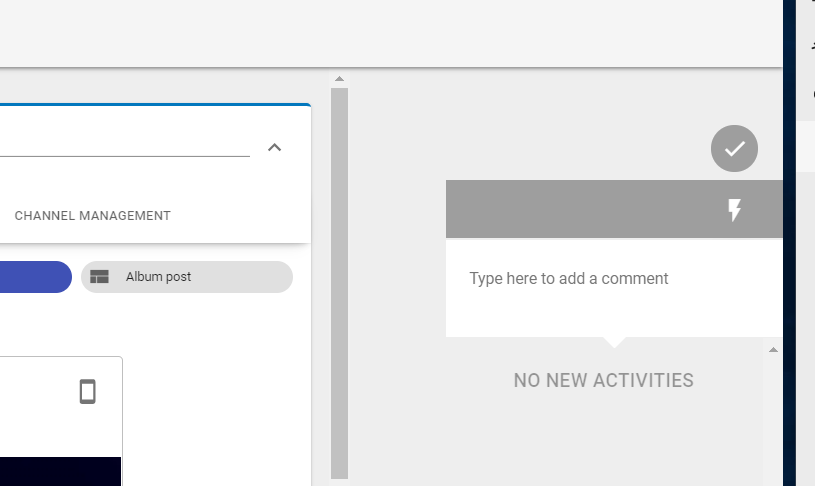Click the comment field Type here to add a comment
The image size is (815, 486).
[x=614, y=287]
